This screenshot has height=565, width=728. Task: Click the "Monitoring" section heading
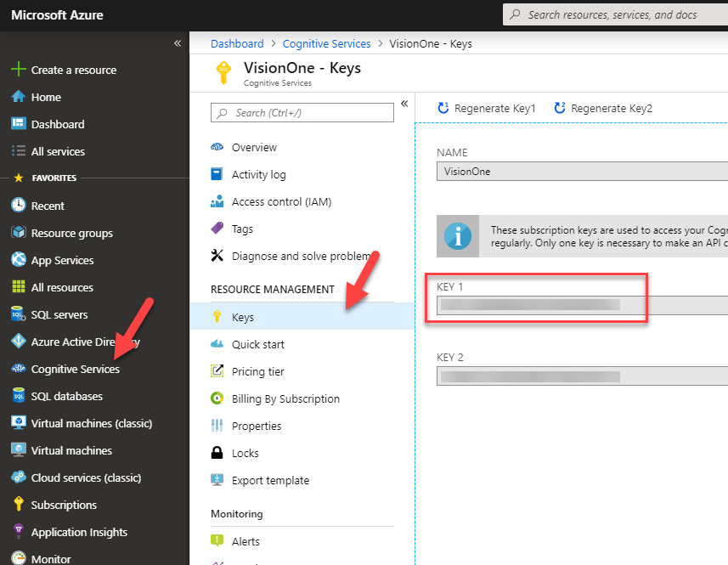pos(237,514)
